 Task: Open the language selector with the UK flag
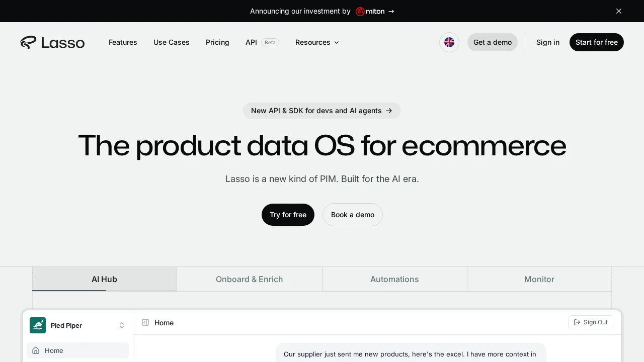(449, 42)
